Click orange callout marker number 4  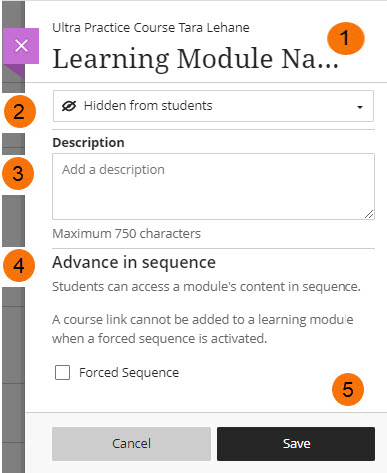(19, 266)
